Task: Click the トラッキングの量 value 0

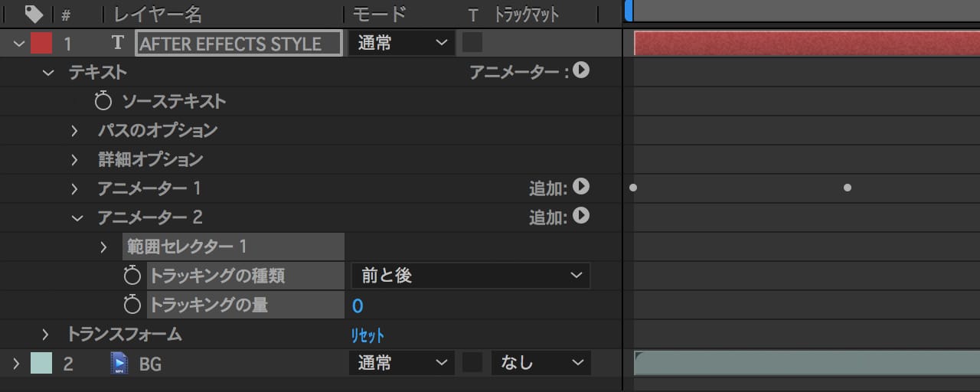Action: pos(358,306)
